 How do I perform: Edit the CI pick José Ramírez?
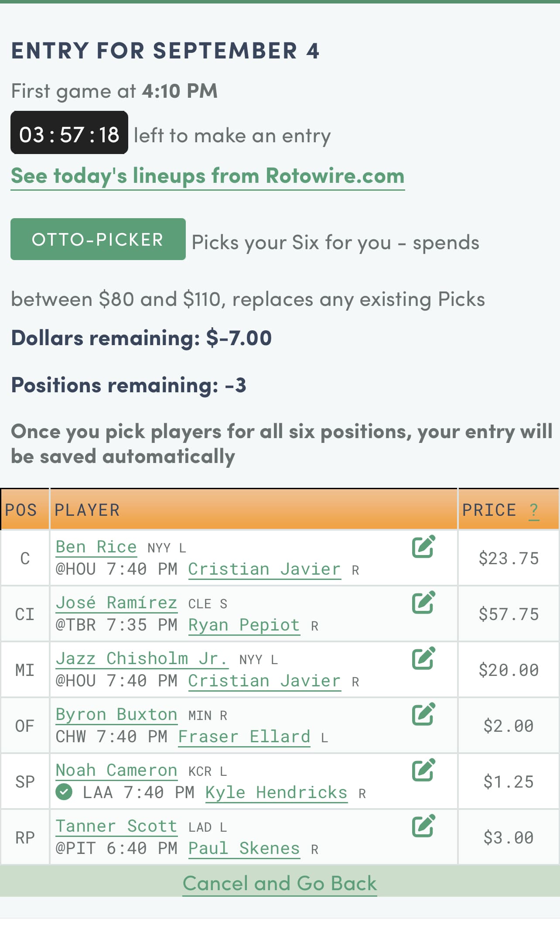(423, 602)
